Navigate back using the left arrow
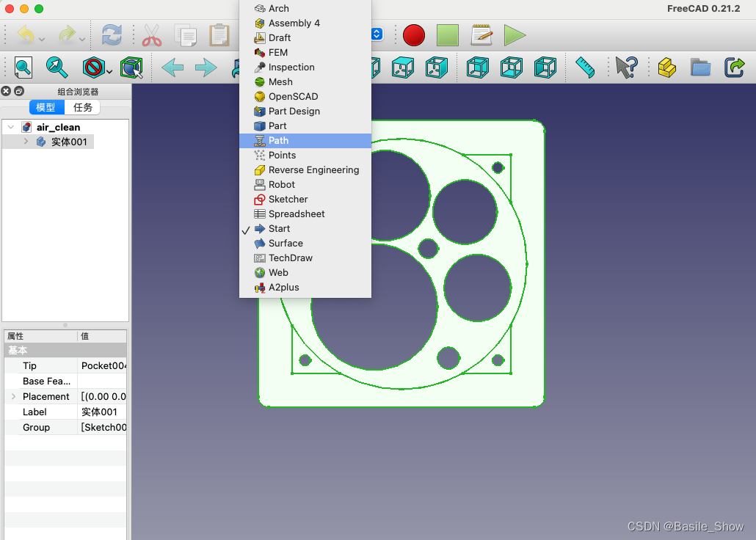 (x=171, y=67)
